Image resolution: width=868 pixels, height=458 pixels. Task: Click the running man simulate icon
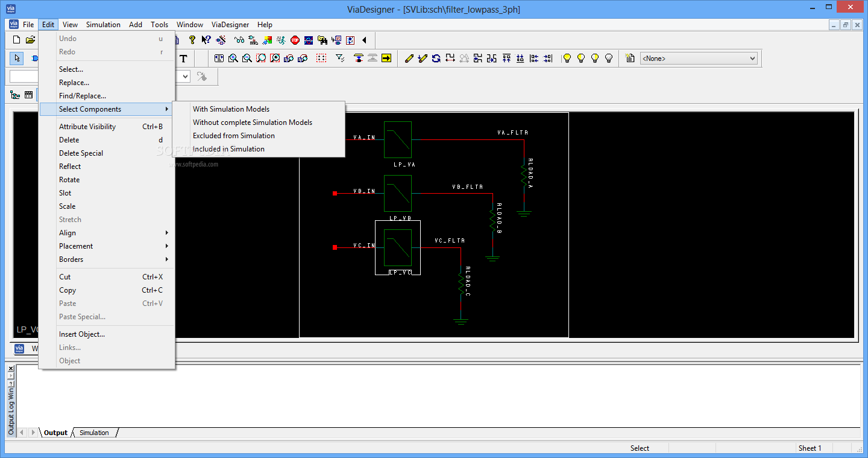281,40
